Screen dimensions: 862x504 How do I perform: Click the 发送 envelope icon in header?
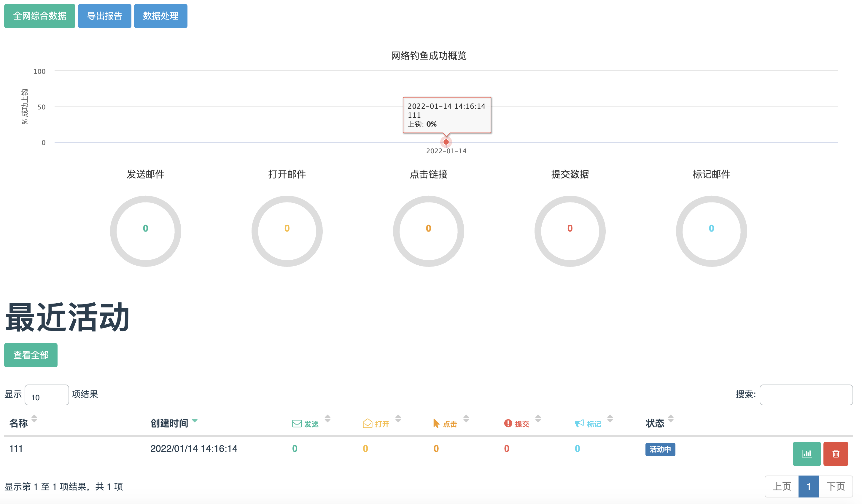[297, 424]
